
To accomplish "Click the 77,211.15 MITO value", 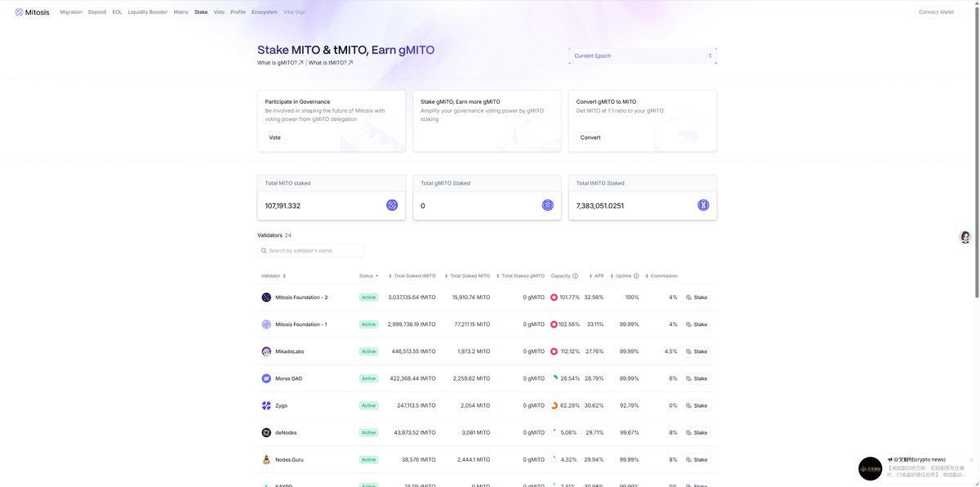I will [471, 324].
